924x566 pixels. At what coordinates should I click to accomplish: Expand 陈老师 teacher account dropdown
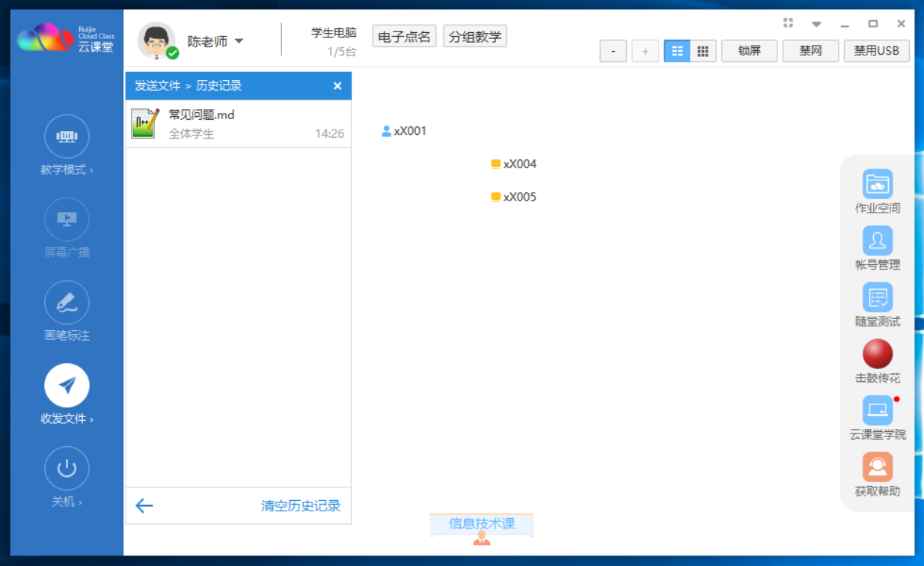point(239,41)
